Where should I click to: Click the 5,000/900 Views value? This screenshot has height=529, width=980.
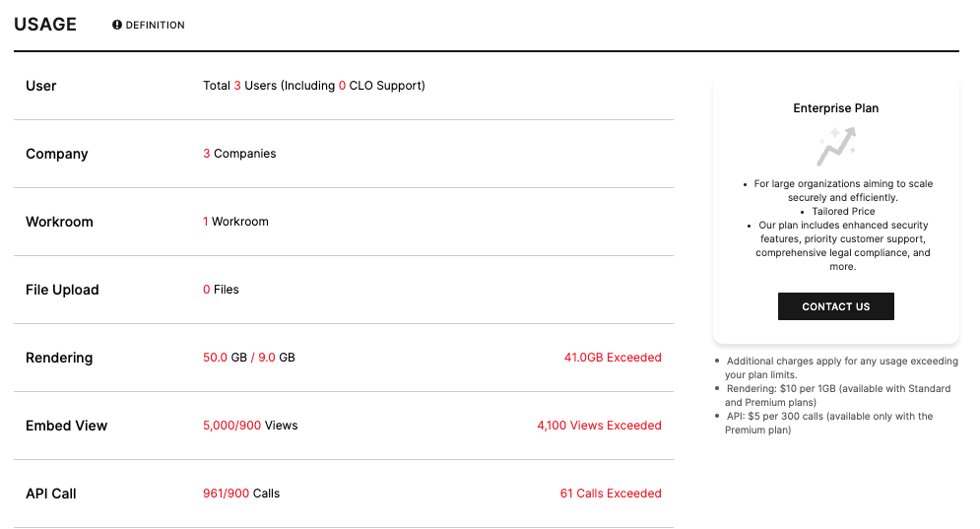tap(250, 426)
